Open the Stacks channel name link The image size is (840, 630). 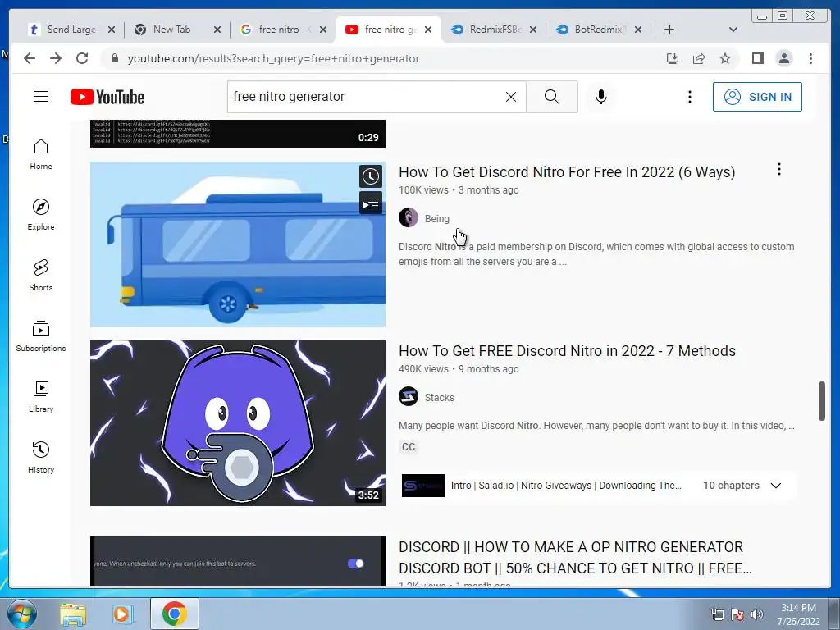tap(440, 398)
